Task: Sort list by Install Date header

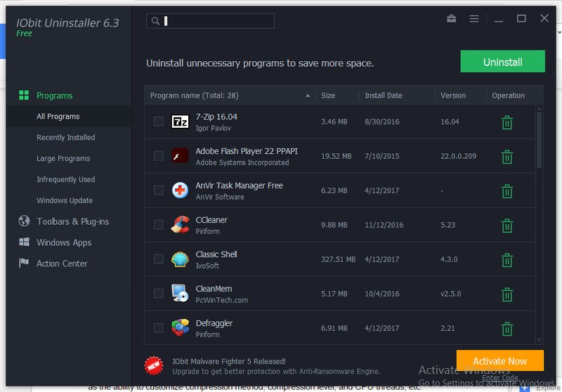Action: tap(383, 96)
